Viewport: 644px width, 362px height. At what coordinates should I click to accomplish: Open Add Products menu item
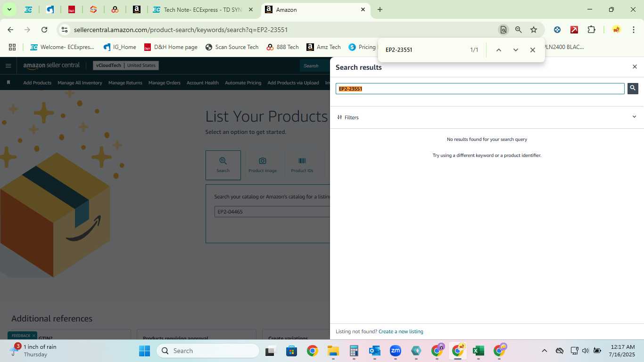click(37, 82)
